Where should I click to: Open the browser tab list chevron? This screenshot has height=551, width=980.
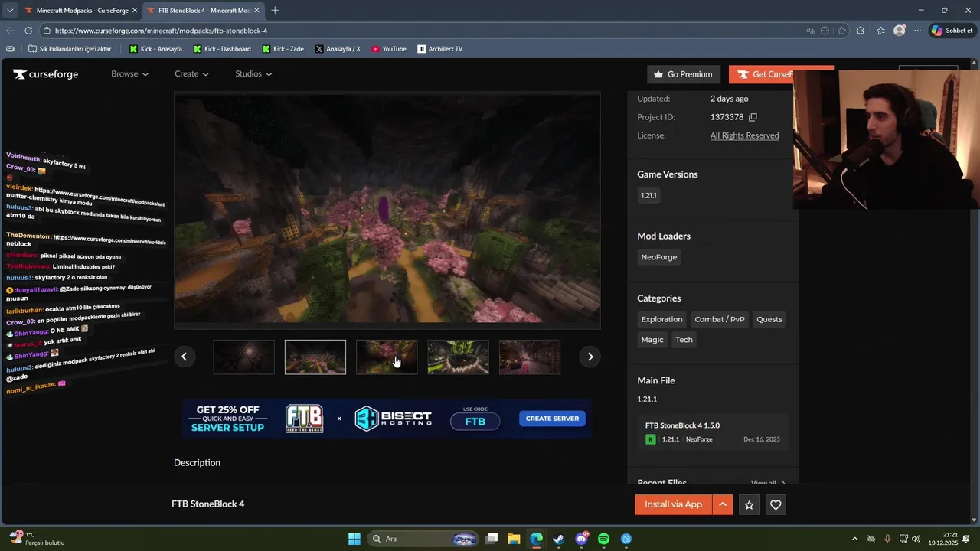[x=9, y=11]
